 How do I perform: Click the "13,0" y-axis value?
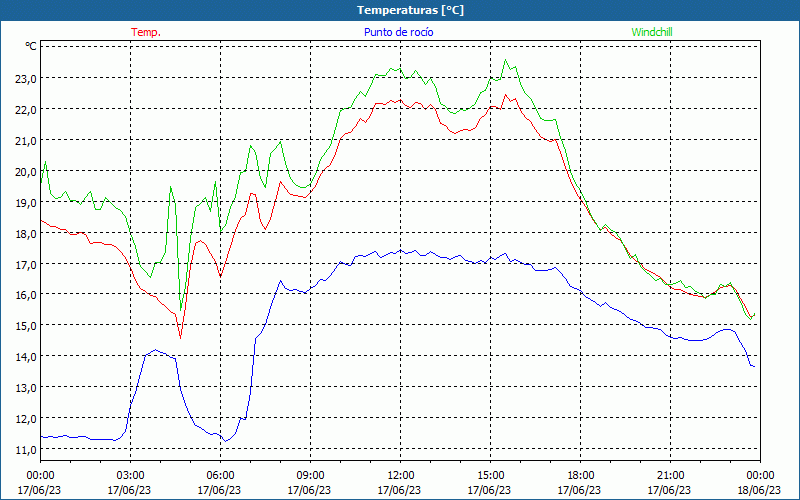coord(27,388)
